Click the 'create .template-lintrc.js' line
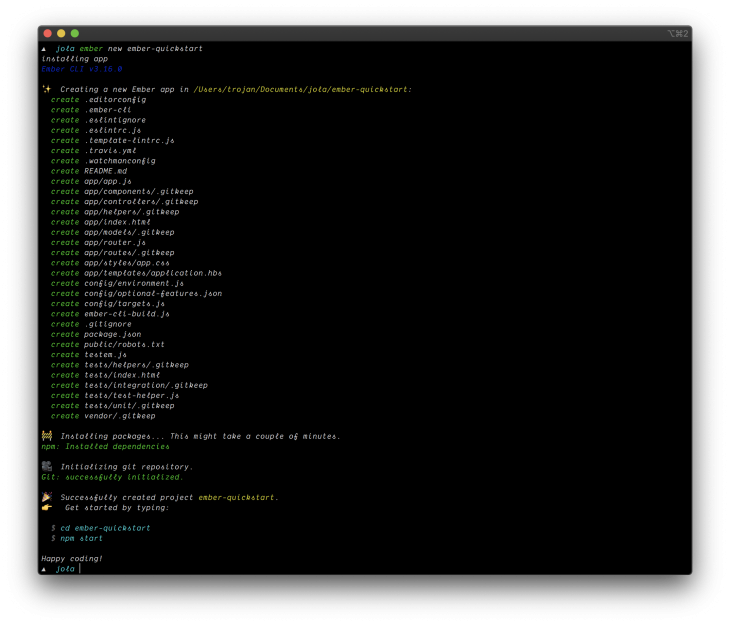The image size is (730, 625). tap(113, 141)
